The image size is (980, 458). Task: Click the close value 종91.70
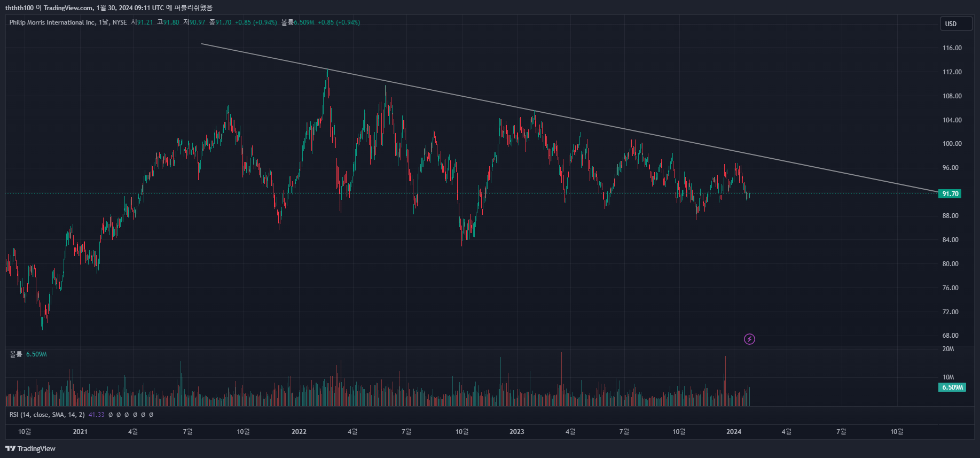pos(220,22)
